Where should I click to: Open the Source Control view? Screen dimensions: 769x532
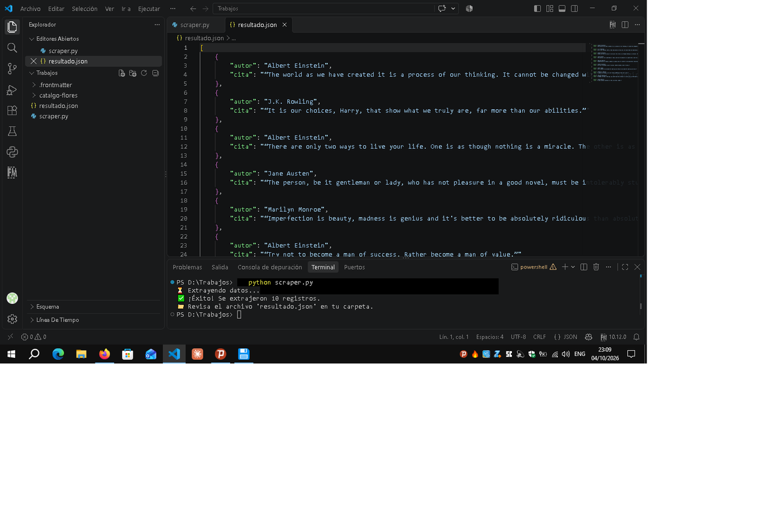click(12, 68)
